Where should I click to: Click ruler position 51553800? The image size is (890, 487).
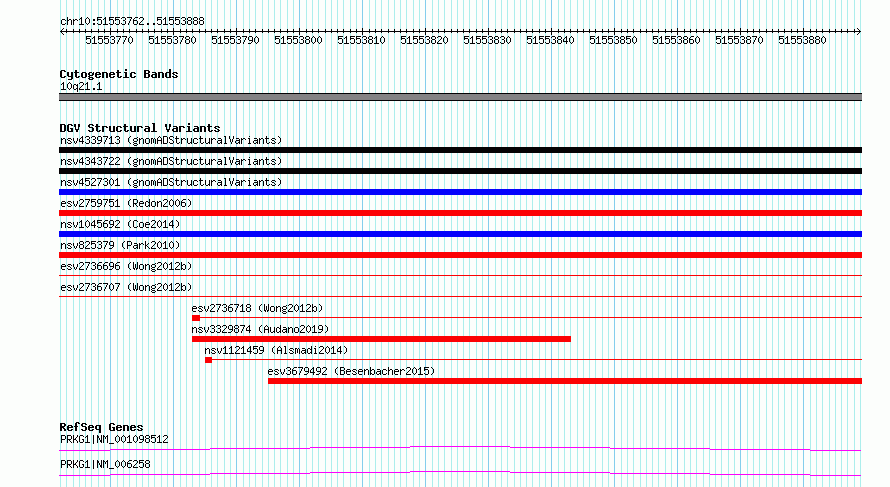[x=299, y=40]
